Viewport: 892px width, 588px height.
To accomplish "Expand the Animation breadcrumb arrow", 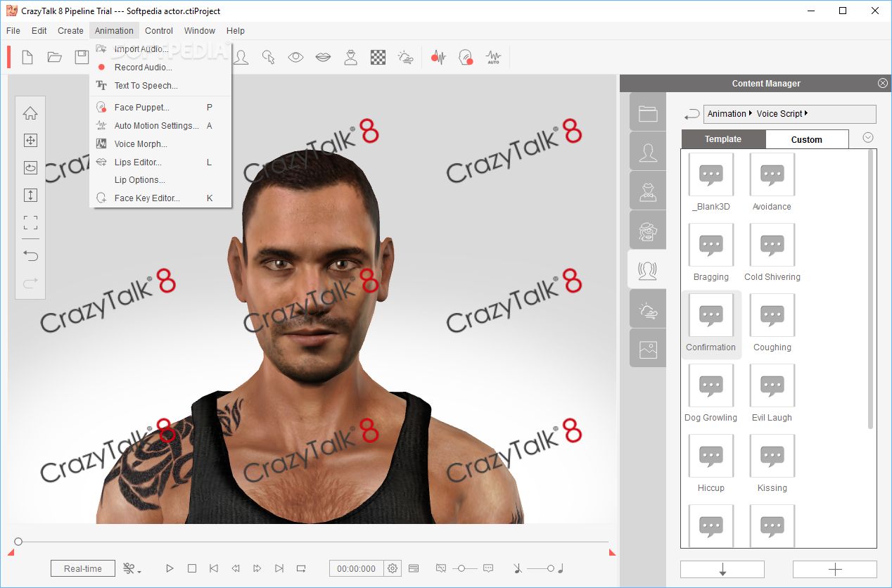I will [x=751, y=113].
